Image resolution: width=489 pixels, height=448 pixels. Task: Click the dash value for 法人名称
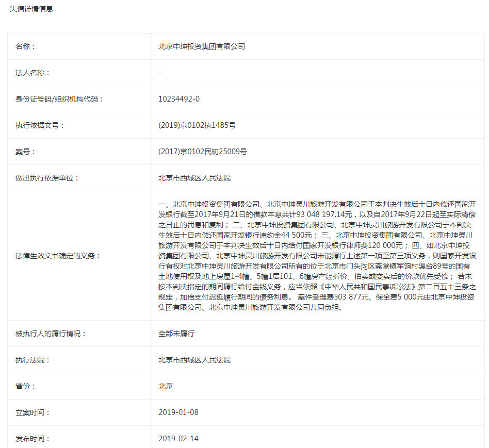click(x=160, y=73)
